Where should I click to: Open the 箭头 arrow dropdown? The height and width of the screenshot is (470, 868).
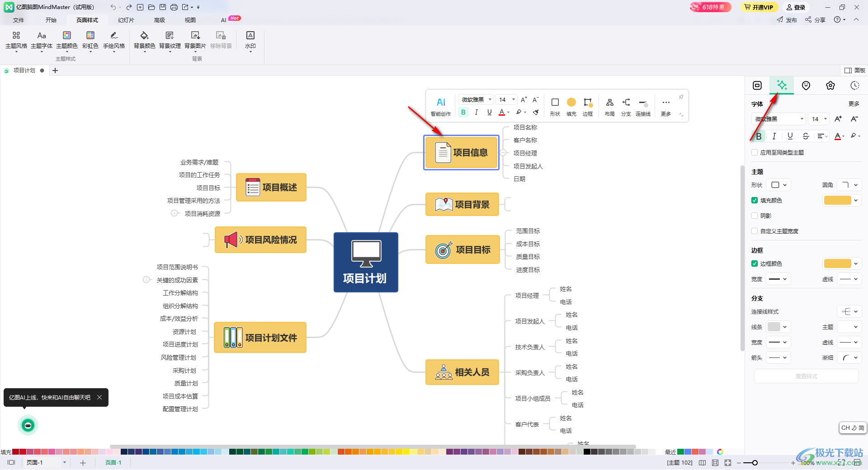pyautogui.click(x=778, y=357)
